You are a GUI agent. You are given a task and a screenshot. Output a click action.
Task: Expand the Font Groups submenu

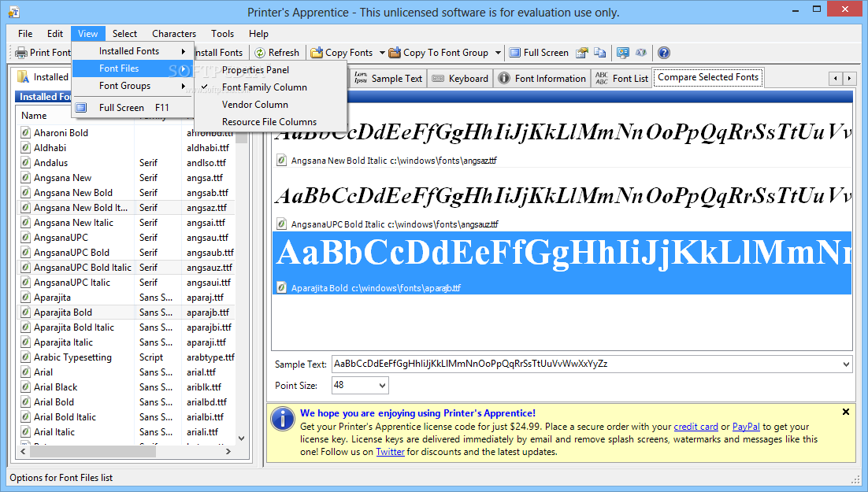133,86
